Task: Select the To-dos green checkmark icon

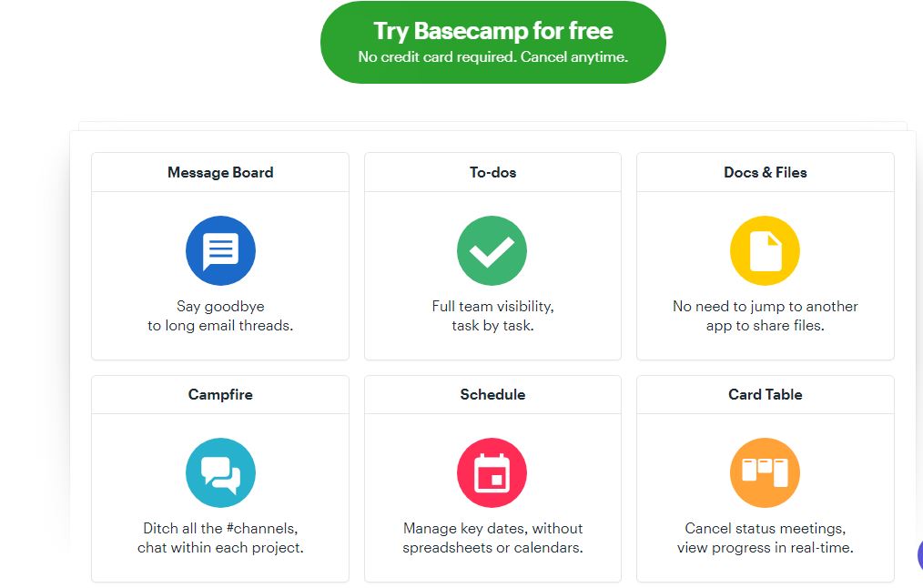Action: click(x=492, y=250)
